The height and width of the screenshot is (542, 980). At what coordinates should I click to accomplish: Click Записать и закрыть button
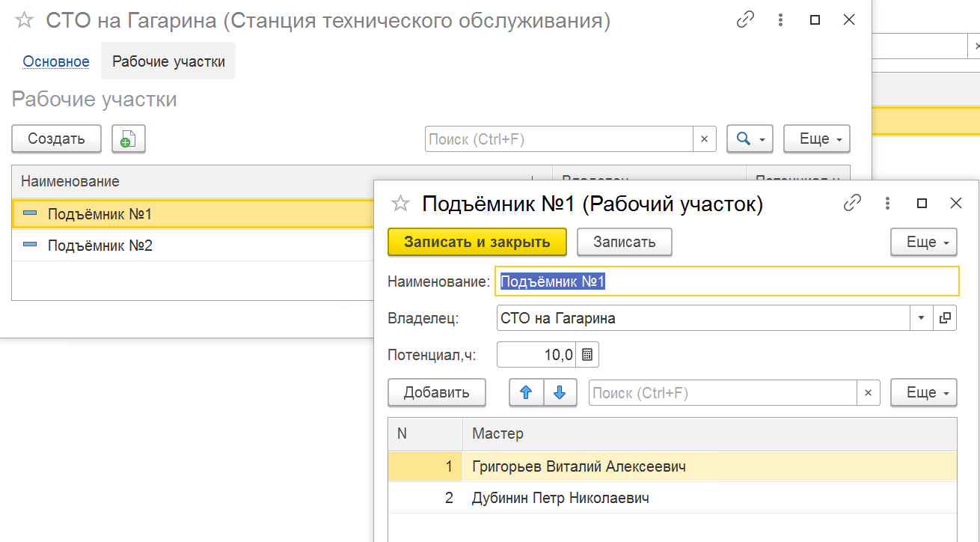tap(477, 242)
